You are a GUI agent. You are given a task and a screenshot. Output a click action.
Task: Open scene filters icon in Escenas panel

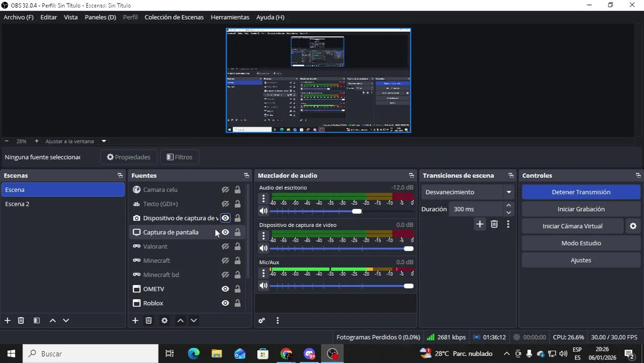(37, 321)
